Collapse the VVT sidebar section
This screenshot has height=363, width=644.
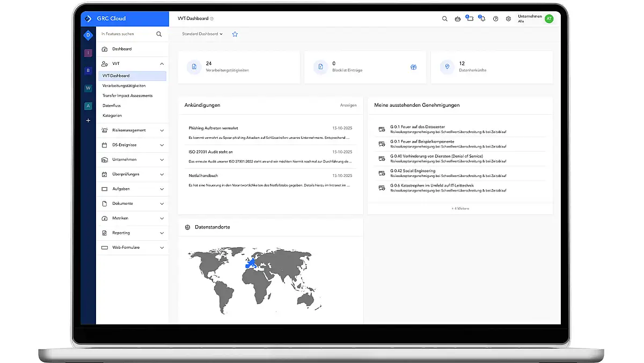coord(162,64)
